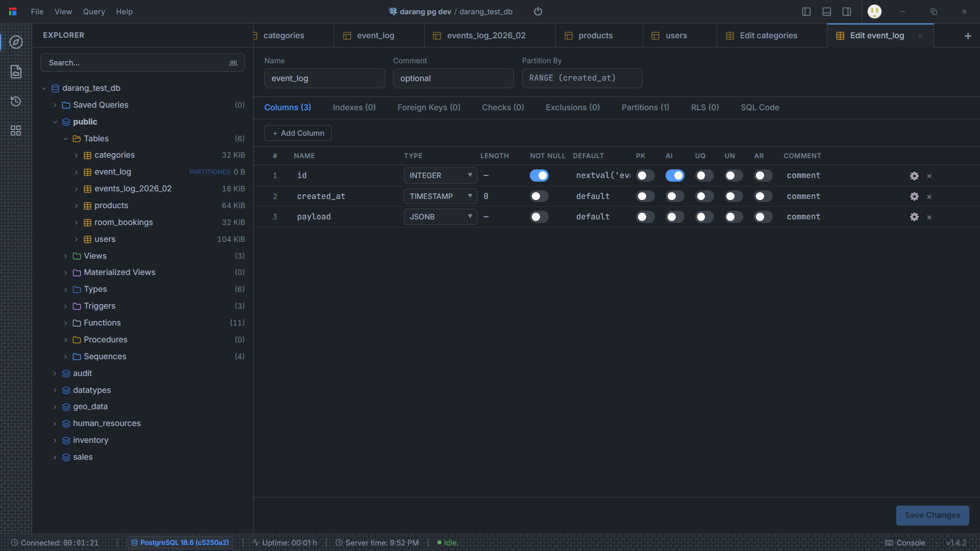Open the user avatar profile icon
Image resolution: width=980 pixels, height=551 pixels.
tap(875, 11)
